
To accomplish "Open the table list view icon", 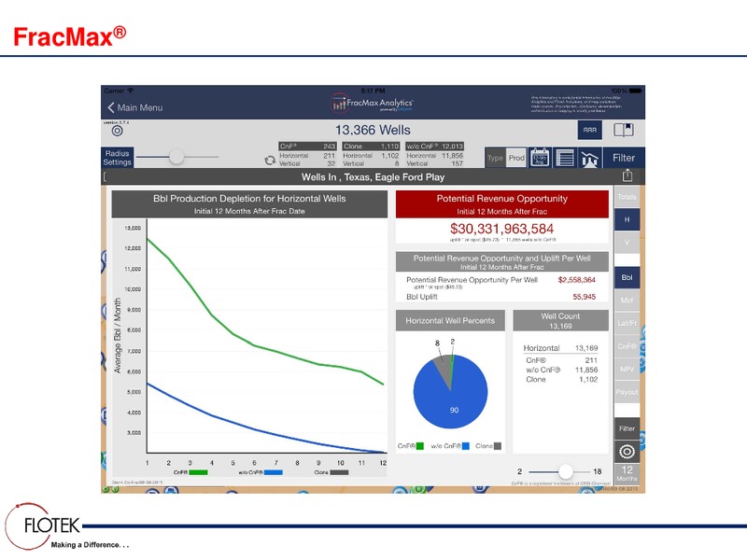I will 565,158.
